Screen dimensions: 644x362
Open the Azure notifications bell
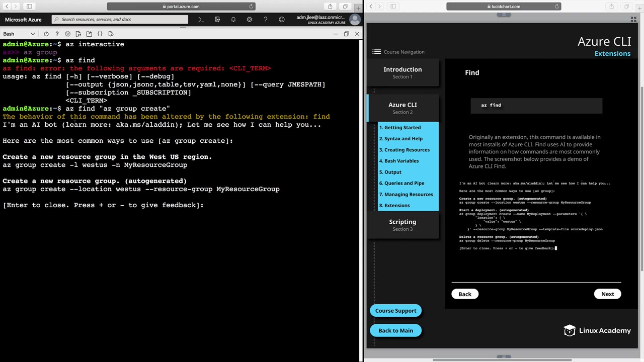[233, 20]
